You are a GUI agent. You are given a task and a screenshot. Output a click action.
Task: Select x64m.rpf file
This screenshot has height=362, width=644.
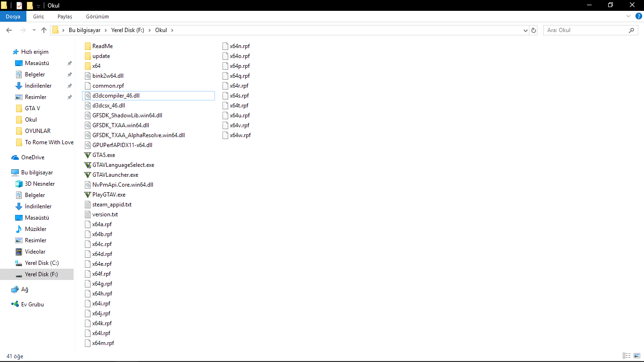coord(99,343)
